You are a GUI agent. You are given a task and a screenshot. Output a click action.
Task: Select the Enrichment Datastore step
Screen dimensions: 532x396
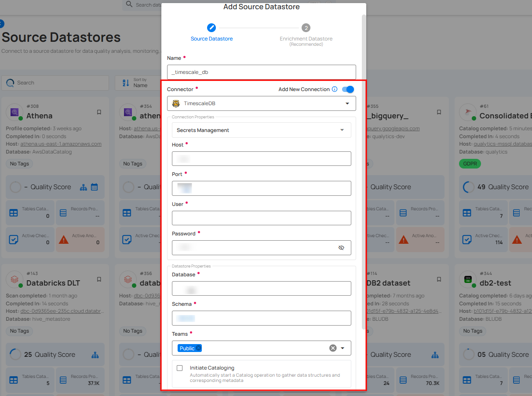(306, 28)
